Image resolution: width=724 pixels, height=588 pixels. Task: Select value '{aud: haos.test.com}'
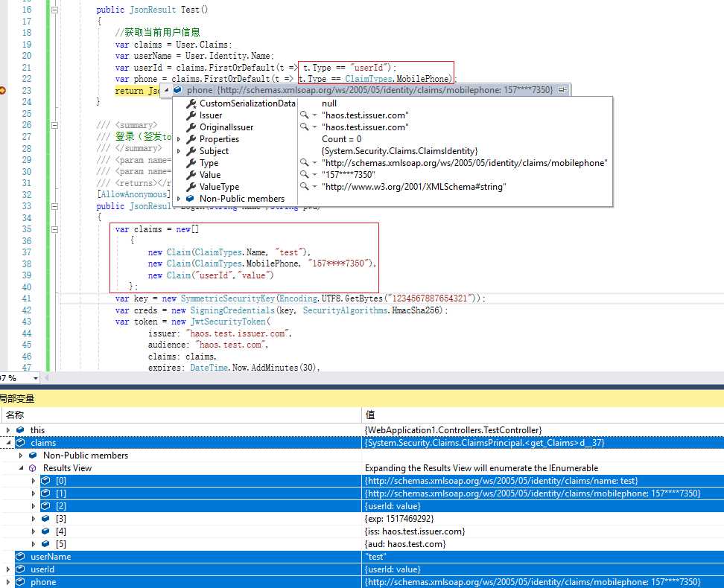(x=405, y=544)
